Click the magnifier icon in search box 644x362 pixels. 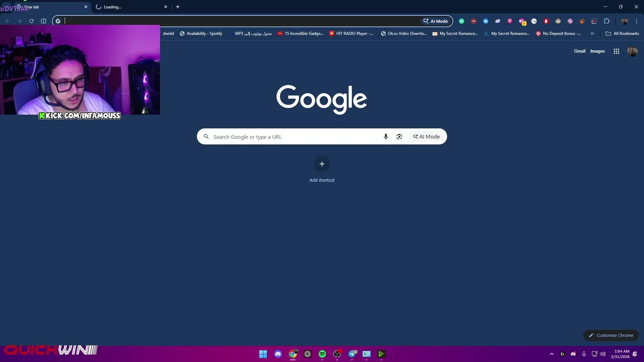(206, 137)
